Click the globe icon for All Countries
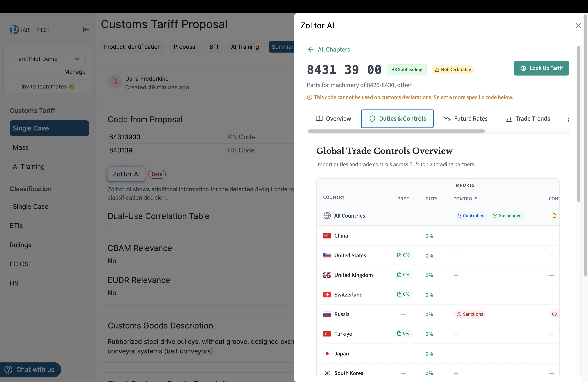The width and height of the screenshot is (588, 382). click(x=327, y=216)
